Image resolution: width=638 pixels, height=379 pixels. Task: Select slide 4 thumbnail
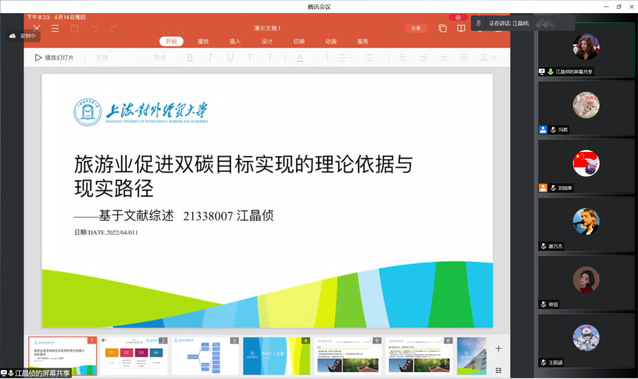click(x=277, y=356)
